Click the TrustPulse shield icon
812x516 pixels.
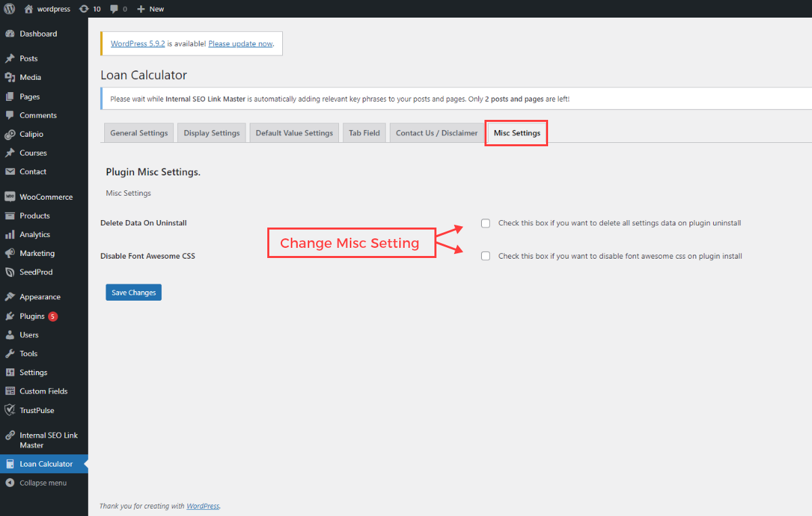[9, 410]
